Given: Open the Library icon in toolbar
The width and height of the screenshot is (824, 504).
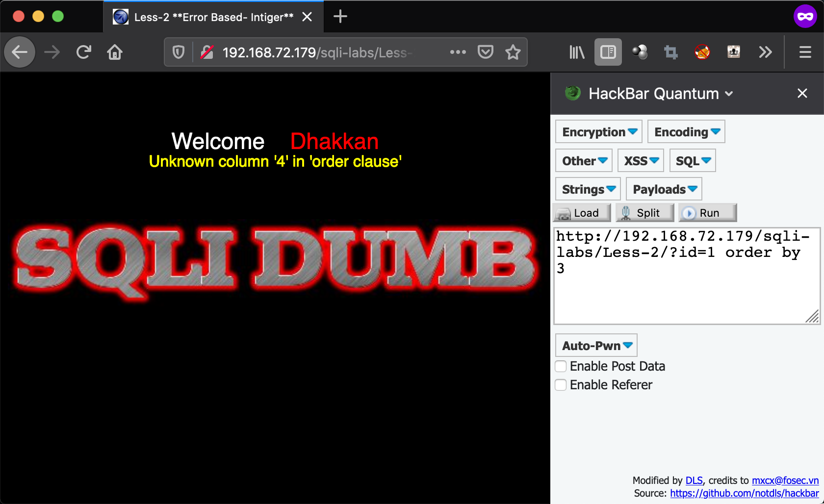Looking at the screenshot, I should (576, 52).
